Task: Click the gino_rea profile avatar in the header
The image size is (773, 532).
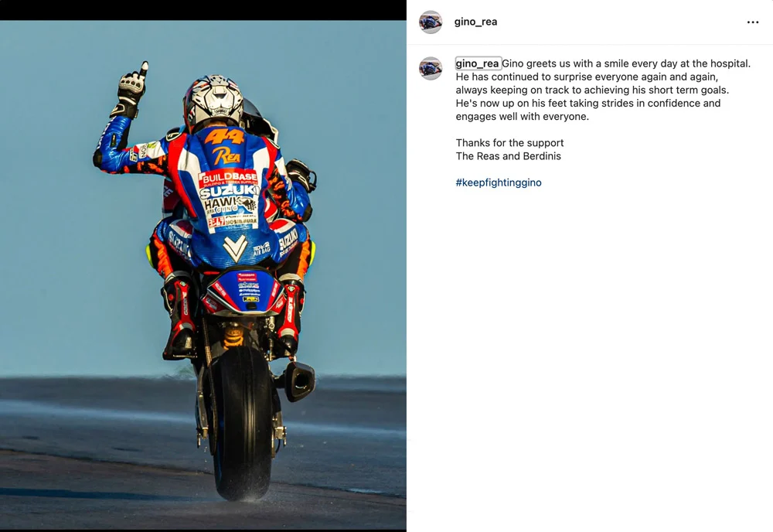Action: [x=431, y=22]
